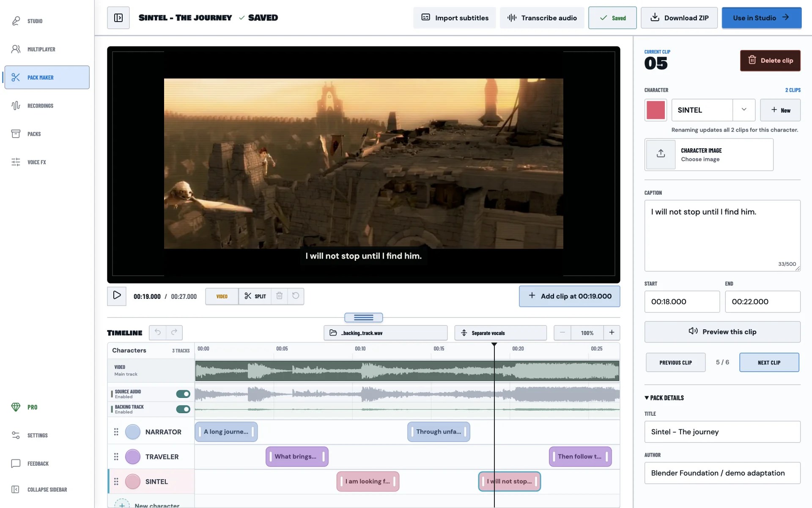Open Multiplayer in sidebar
Screen dimensions: 812x508
point(47,49)
